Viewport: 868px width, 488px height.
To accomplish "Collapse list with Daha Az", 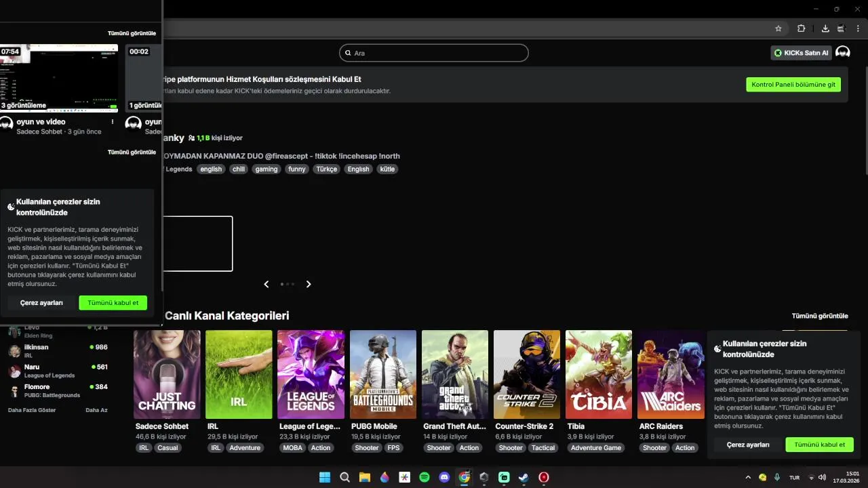I will click(x=96, y=410).
